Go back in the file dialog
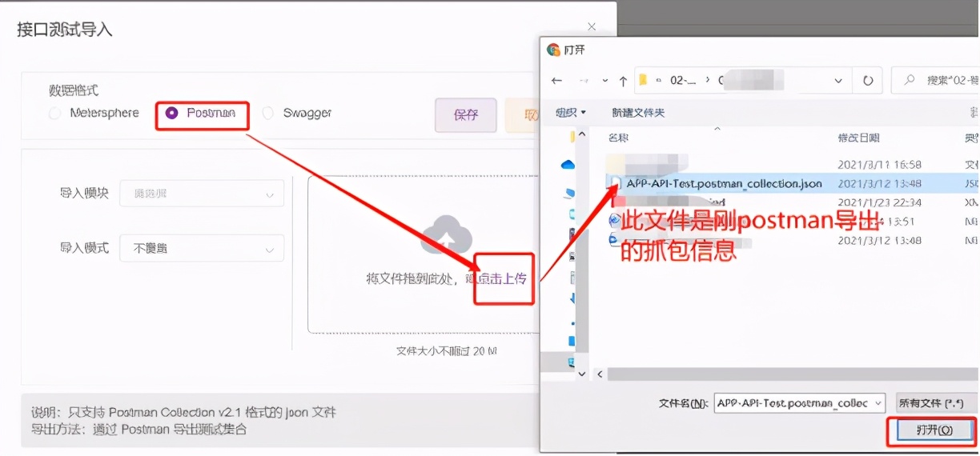The height and width of the screenshot is (456, 980). pos(557,81)
